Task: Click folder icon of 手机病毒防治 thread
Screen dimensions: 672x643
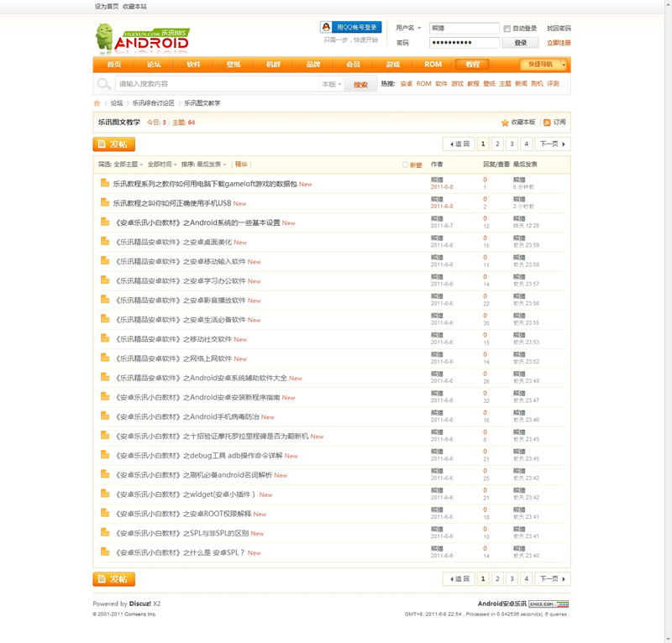Action: coord(104,416)
